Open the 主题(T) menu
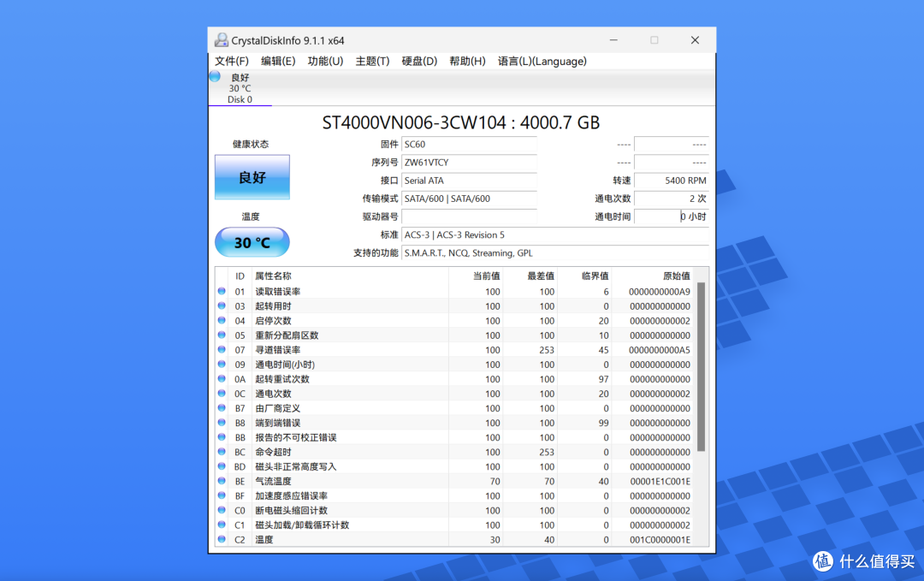This screenshot has height=581, width=924. tap(372, 62)
